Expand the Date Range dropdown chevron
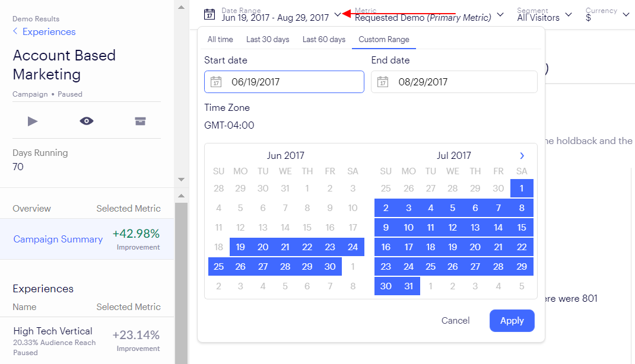 [337, 15]
